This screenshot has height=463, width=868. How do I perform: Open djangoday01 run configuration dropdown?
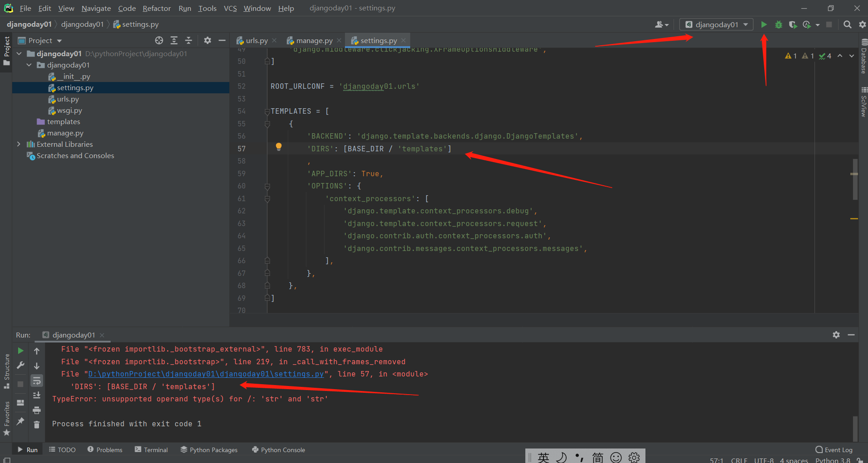tap(716, 24)
